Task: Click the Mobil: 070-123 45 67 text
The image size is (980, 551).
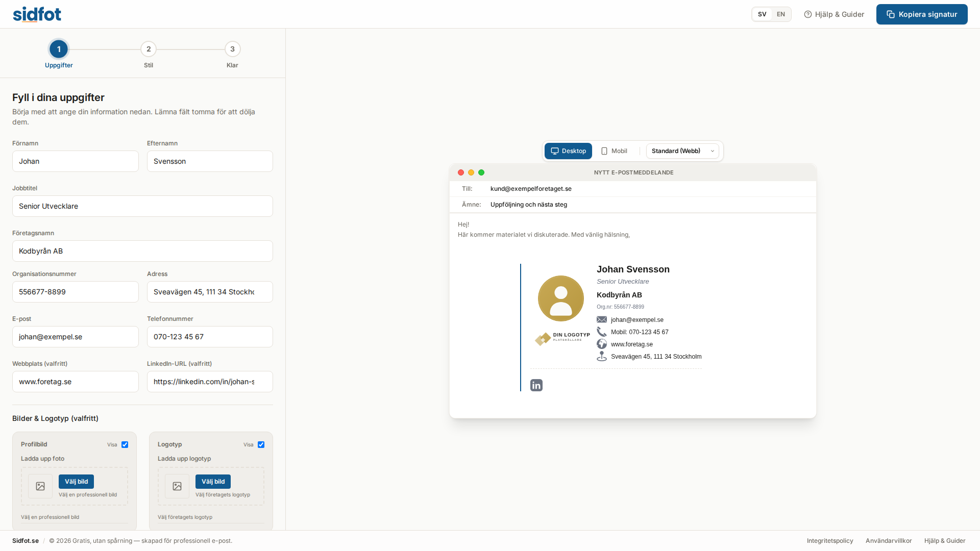Action: (x=640, y=332)
